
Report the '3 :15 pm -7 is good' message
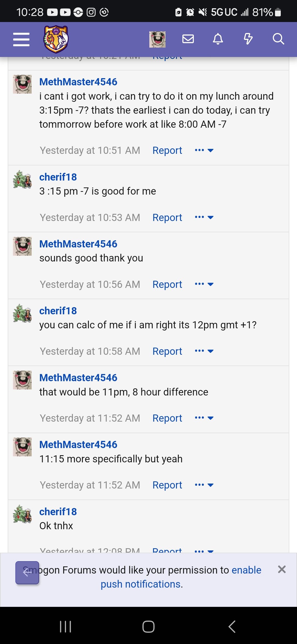[x=167, y=217]
